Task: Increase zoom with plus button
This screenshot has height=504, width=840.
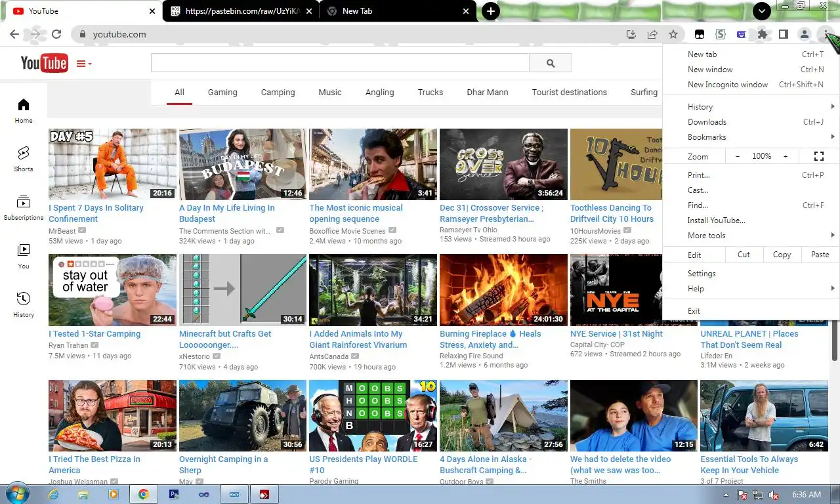Action: click(786, 156)
